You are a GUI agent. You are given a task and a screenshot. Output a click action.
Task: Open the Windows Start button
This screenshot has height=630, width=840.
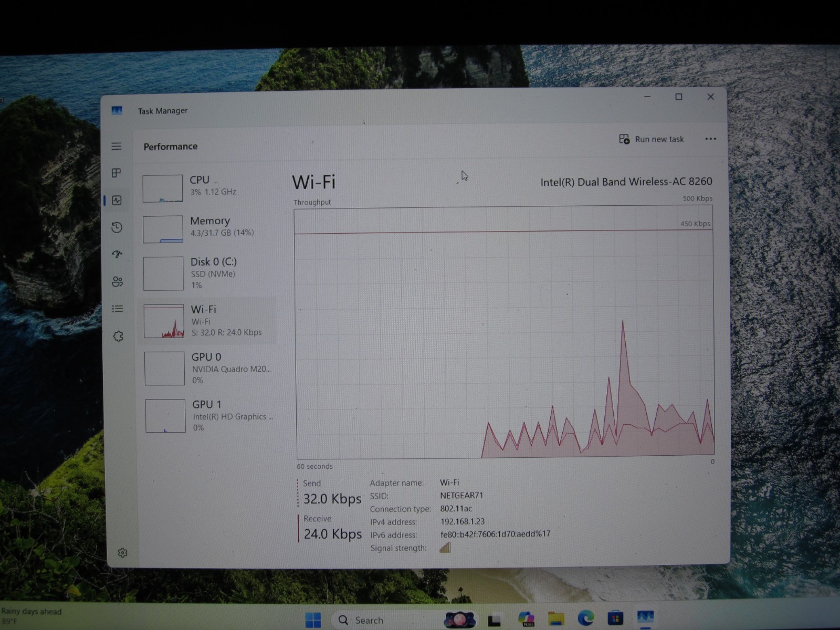click(x=313, y=620)
